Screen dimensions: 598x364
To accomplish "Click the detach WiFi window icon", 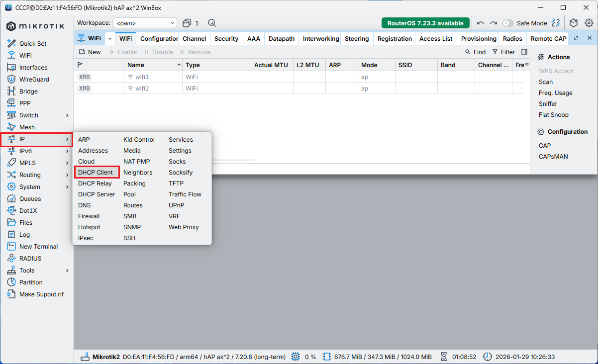I will tap(576, 38).
